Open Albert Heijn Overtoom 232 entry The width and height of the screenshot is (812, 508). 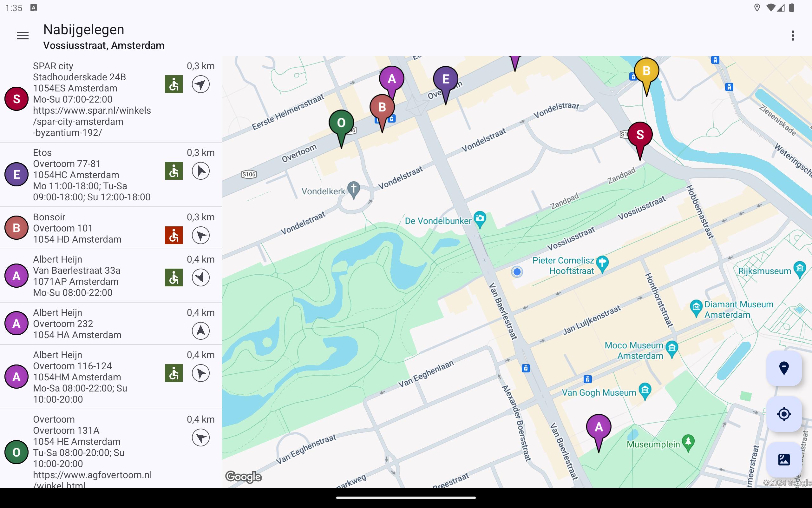(111, 324)
